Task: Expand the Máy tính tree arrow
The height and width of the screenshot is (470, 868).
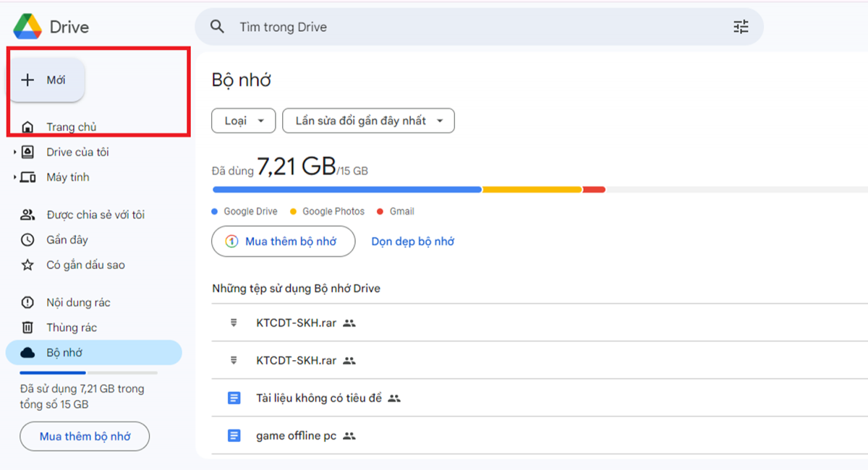Action: (14, 177)
